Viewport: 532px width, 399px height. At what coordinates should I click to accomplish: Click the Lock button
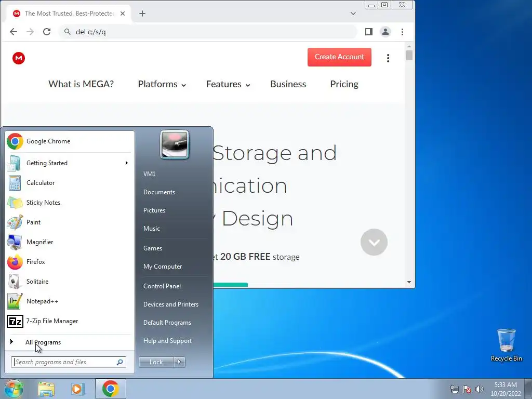click(156, 362)
